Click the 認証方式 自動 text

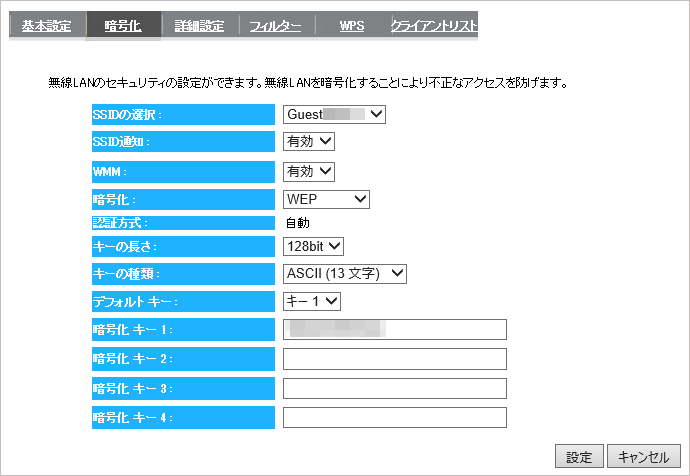(298, 223)
